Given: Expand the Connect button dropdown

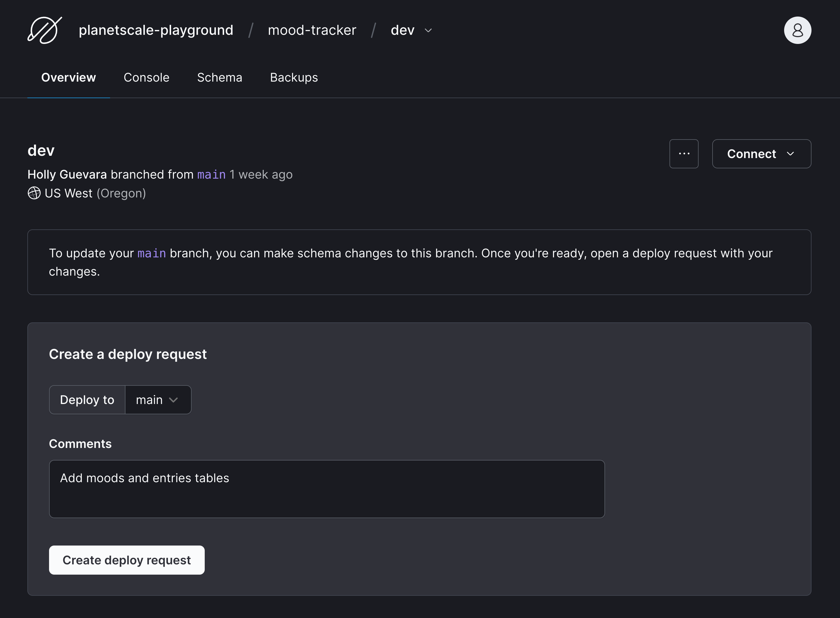Looking at the screenshot, I should pos(791,153).
